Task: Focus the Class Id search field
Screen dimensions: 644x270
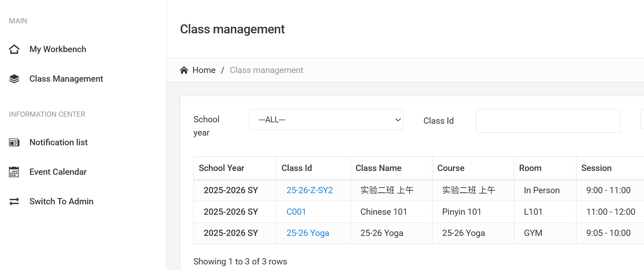Action: click(548, 121)
